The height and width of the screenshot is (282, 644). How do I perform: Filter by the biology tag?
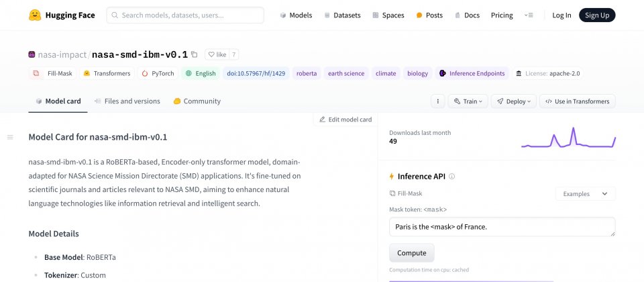click(417, 73)
